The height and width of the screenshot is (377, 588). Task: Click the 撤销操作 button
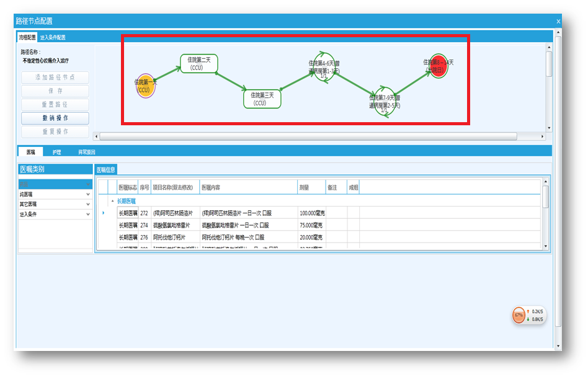(x=55, y=118)
